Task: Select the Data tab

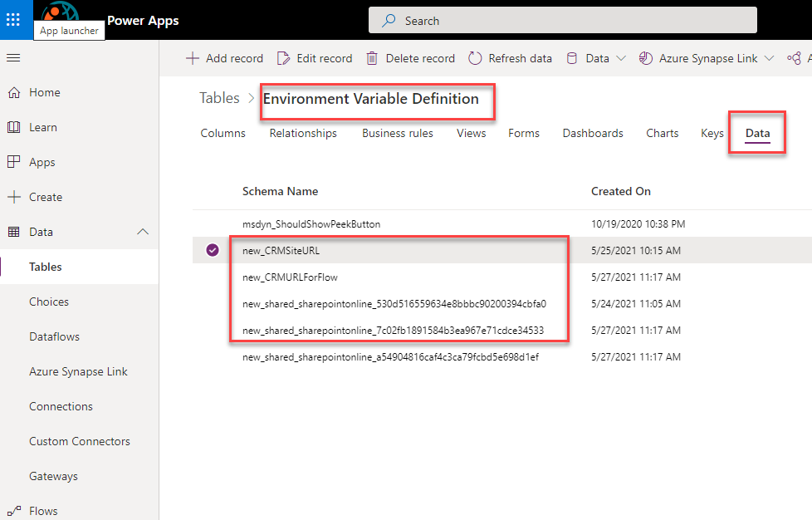Action: [758, 133]
